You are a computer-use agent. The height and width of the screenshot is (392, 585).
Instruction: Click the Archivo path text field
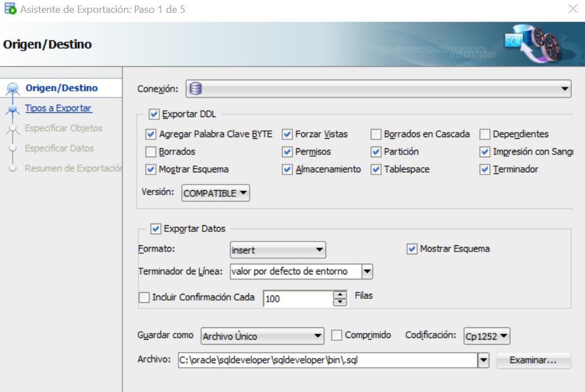[327, 361]
